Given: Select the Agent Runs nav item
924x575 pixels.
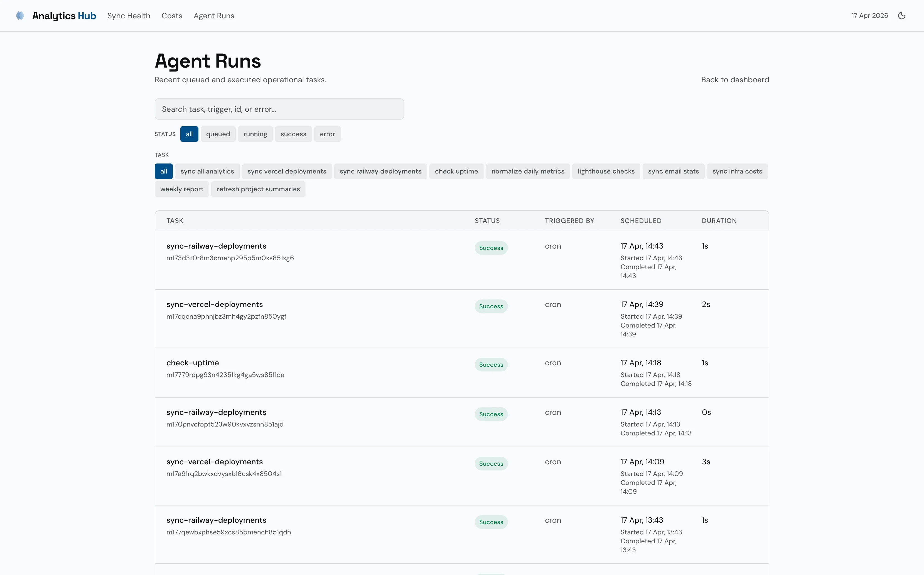Looking at the screenshot, I should (x=213, y=16).
